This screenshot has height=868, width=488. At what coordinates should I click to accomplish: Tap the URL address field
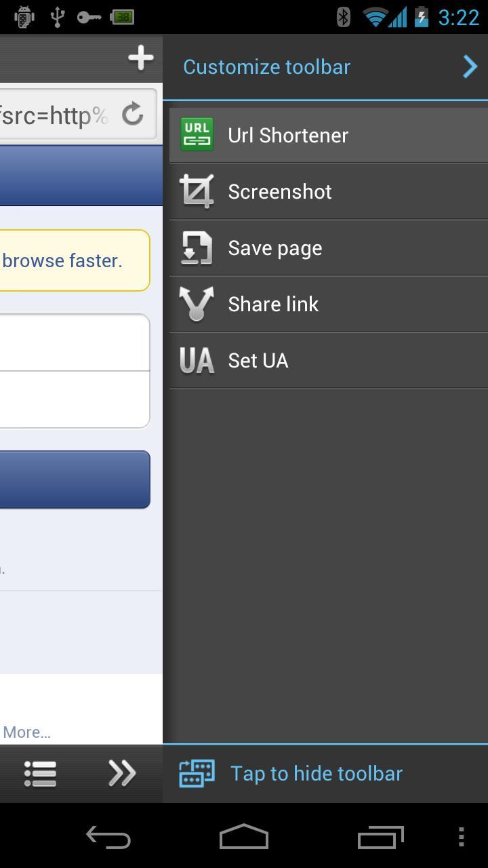54,115
